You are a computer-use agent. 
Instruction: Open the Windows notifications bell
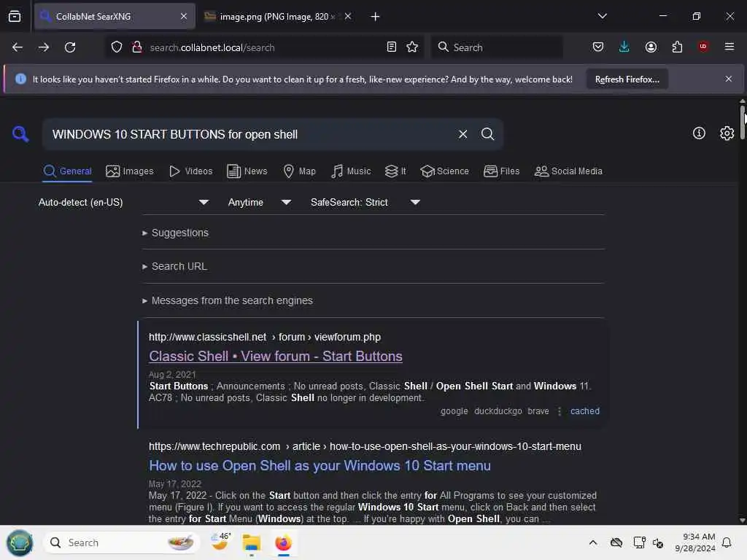[727, 542]
